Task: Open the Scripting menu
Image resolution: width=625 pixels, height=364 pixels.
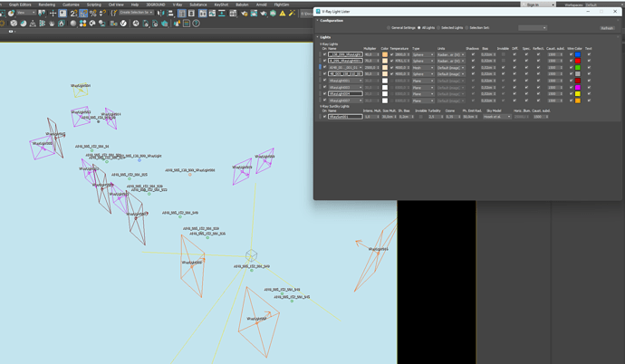Action: tap(94, 5)
